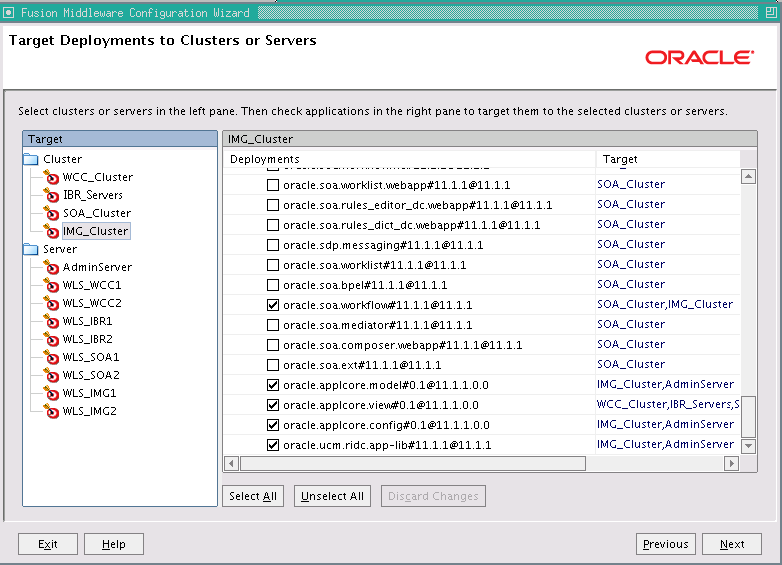Click the Select All button
The height and width of the screenshot is (565, 782).
click(253, 496)
